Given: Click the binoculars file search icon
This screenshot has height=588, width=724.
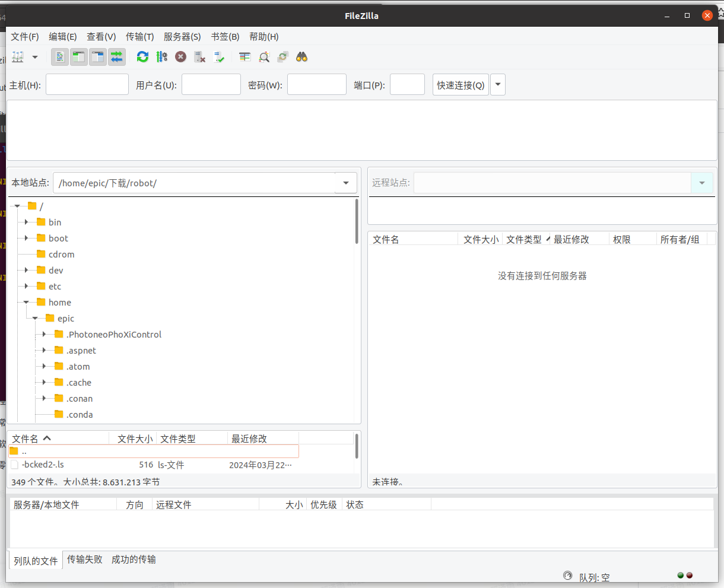Looking at the screenshot, I should point(302,57).
